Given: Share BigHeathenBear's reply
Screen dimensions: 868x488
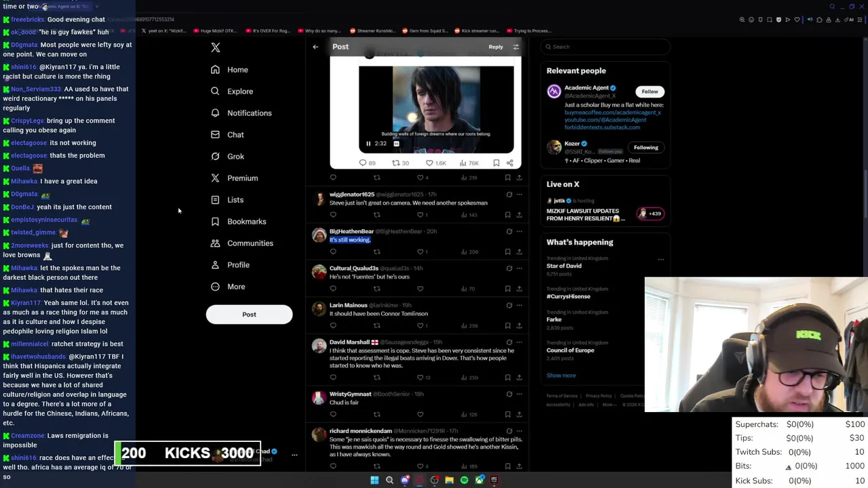Looking at the screenshot, I should [519, 251].
